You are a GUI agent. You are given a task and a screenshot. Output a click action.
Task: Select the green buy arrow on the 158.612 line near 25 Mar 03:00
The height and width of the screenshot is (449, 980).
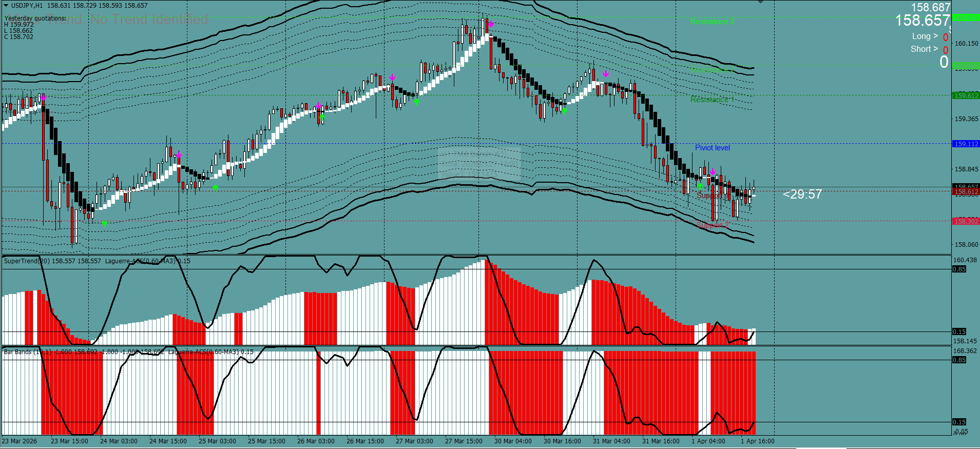[x=215, y=188]
